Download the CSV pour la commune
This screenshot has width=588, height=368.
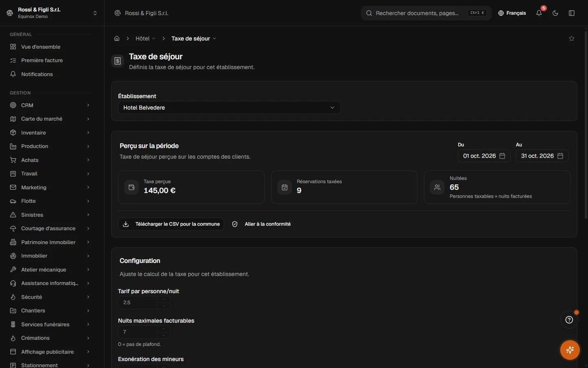(171, 224)
